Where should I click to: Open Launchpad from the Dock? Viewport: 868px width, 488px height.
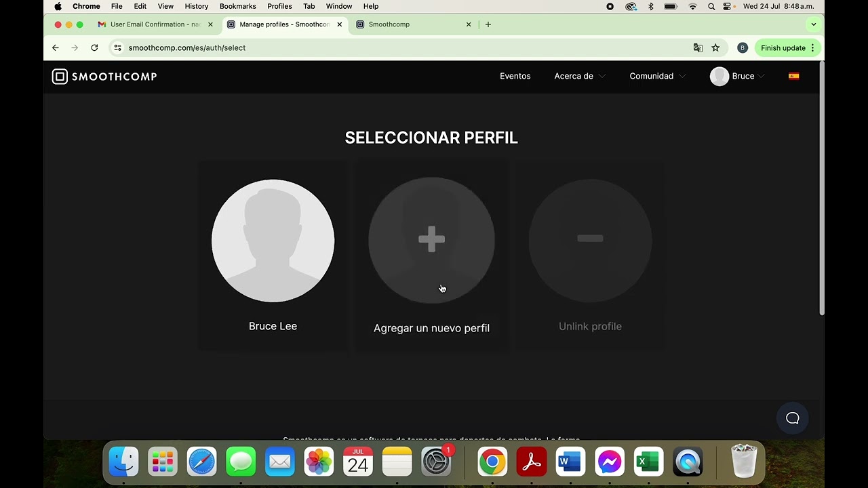[x=163, y=462]
